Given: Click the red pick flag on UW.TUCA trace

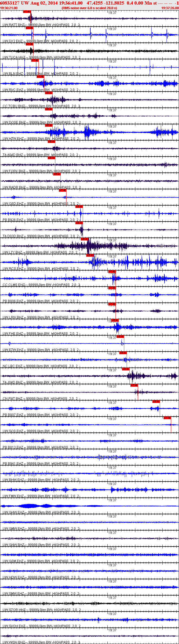Looking at the screenshot, I should click(x=29, y=44).
